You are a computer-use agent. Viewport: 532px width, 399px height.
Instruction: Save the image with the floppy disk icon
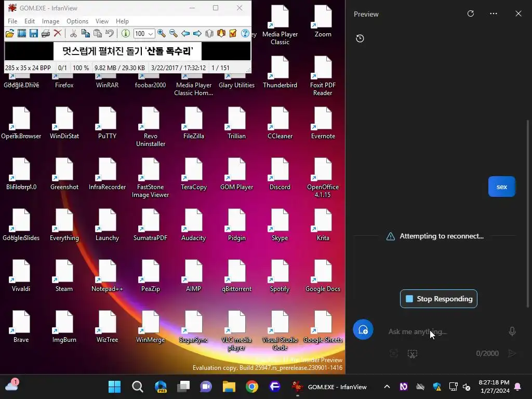tap(34, 33)
